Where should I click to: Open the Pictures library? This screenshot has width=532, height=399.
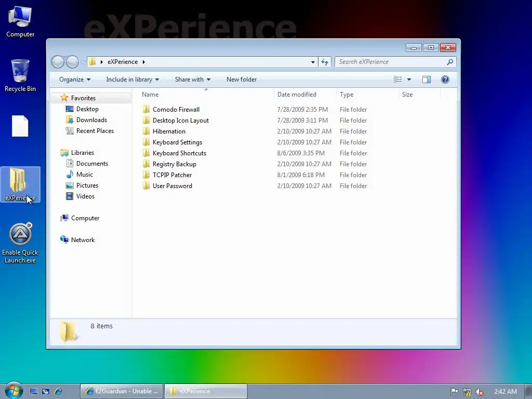click(87, 185)
